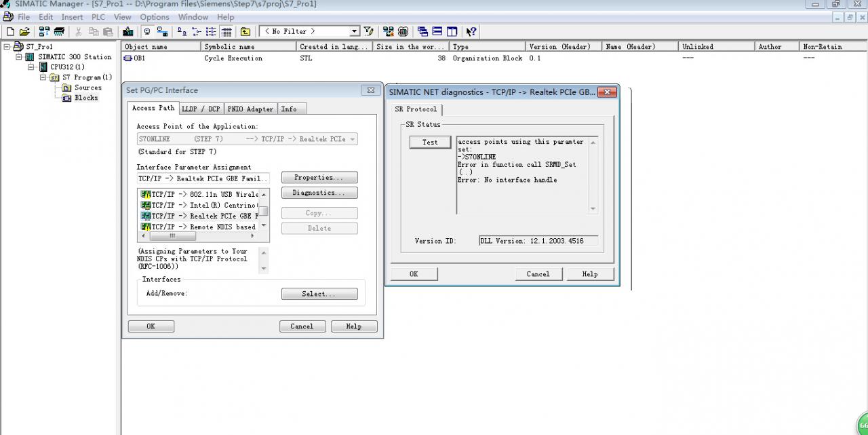Click the Object name column header
This screenshot has height=435, width=868.
[x=162, y=47]
